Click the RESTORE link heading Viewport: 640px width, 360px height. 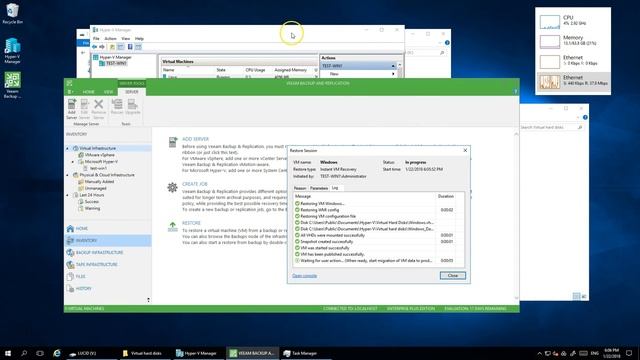191,223
